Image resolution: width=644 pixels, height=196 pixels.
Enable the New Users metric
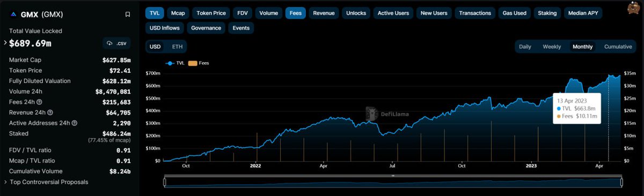pos(434,13)
